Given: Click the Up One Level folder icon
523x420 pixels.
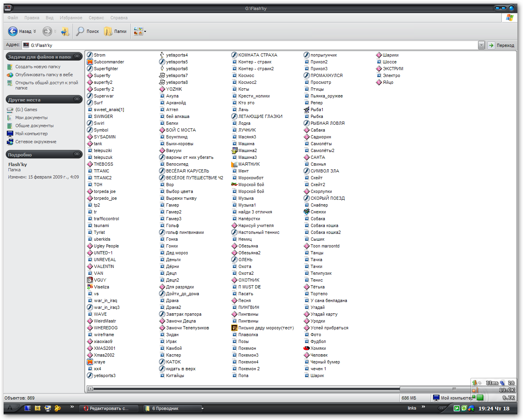Looking at the screenshot, I should coord(65,31).
